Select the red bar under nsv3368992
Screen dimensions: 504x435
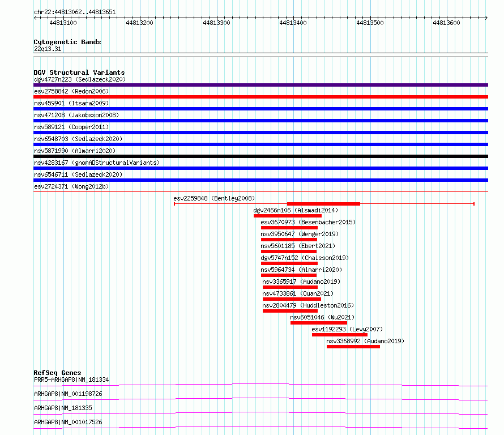coord(353,347)
